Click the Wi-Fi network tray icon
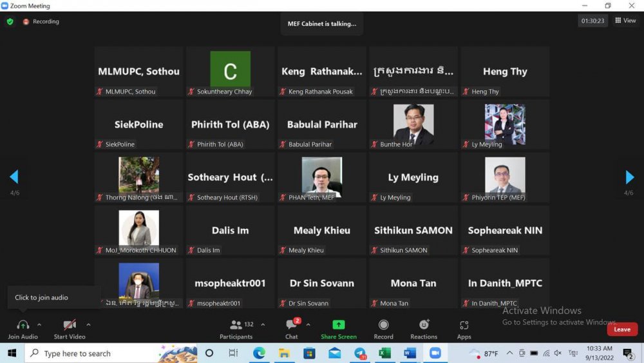 (x=546, y=353)
